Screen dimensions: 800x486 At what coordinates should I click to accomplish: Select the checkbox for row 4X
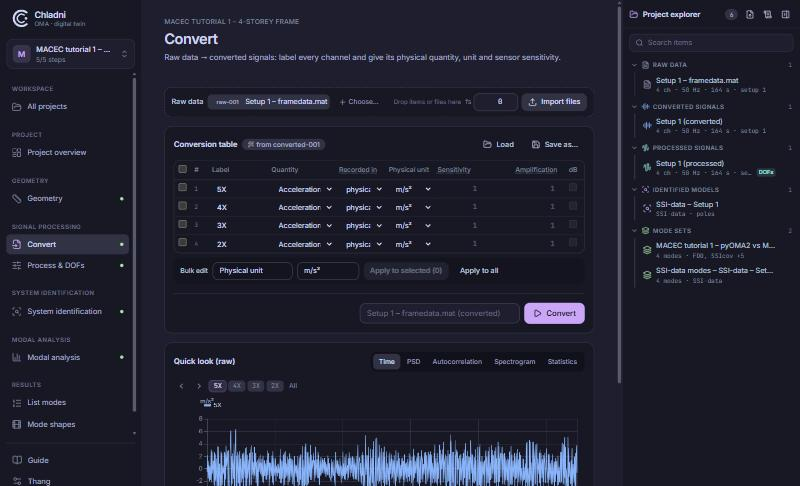(x=182, y=206)
